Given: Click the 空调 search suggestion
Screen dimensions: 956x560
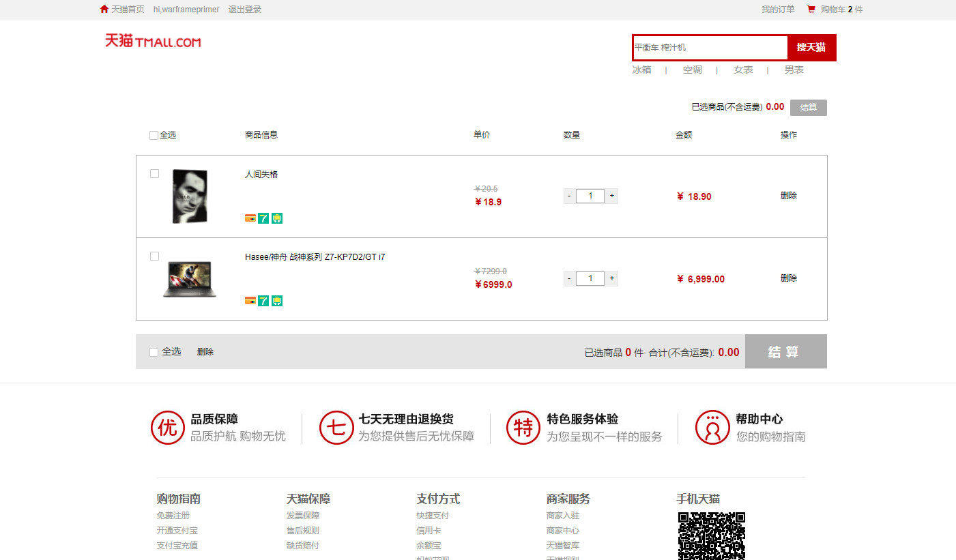Looking at the screenshot, I should point(693,70).
